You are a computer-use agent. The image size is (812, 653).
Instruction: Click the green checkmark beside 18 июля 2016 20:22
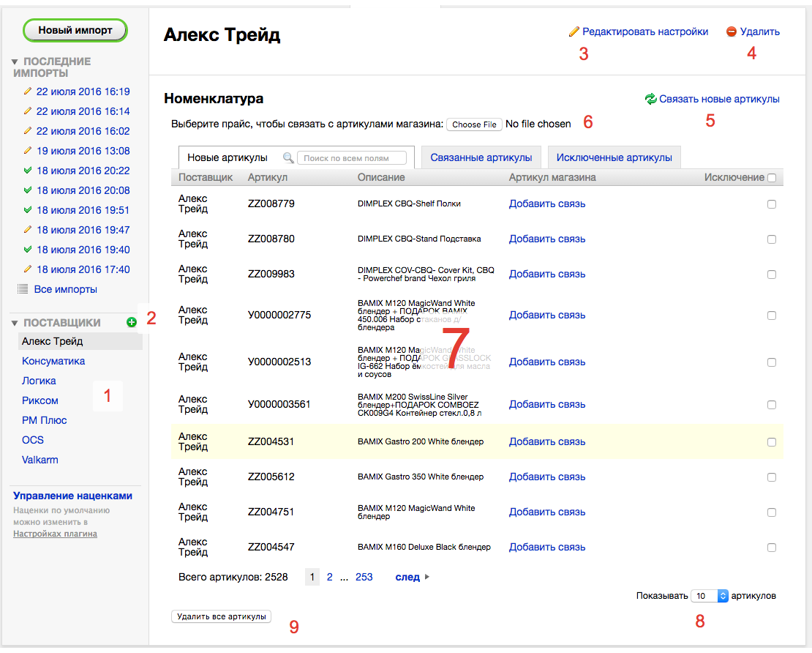pyautogui.click(x=28, y=171)
